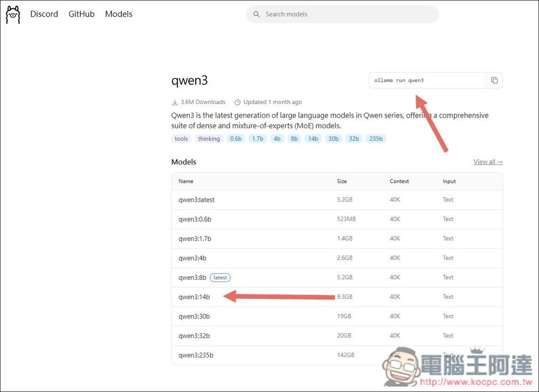
Task: Choose the 0.6b size tag
Action: [236, 139]
